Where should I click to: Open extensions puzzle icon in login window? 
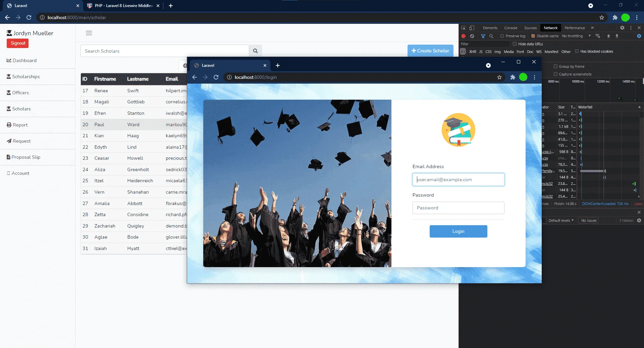click(513, 77)
